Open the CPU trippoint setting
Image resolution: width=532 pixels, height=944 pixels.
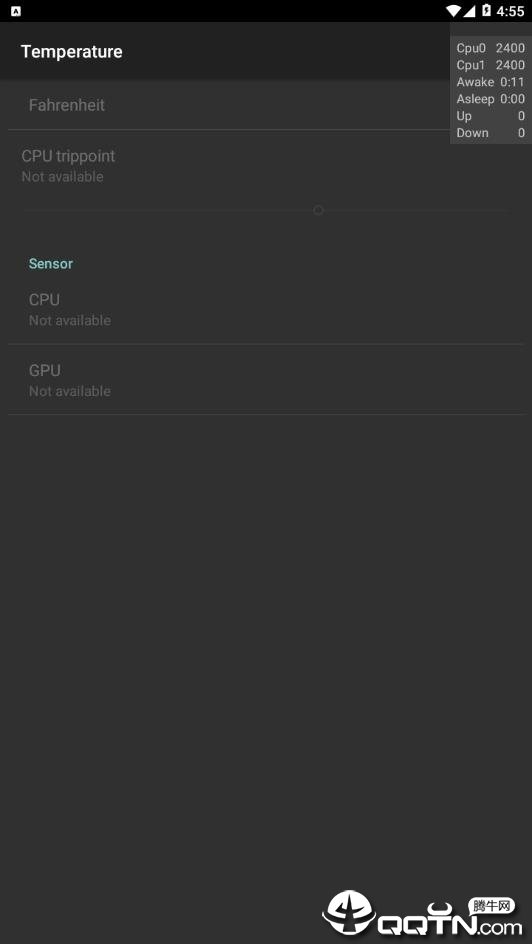266,166
